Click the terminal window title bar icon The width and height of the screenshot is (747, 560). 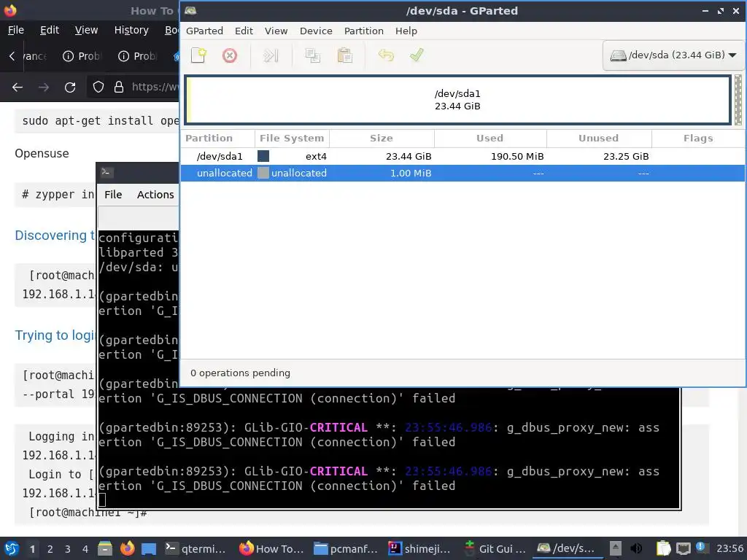point(107,172)
